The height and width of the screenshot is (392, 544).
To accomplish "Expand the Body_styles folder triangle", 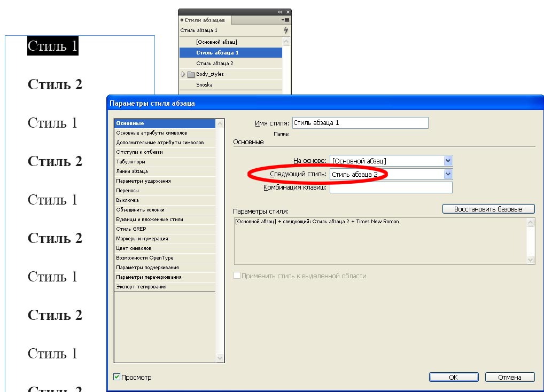I will click(x=183, y=74).
